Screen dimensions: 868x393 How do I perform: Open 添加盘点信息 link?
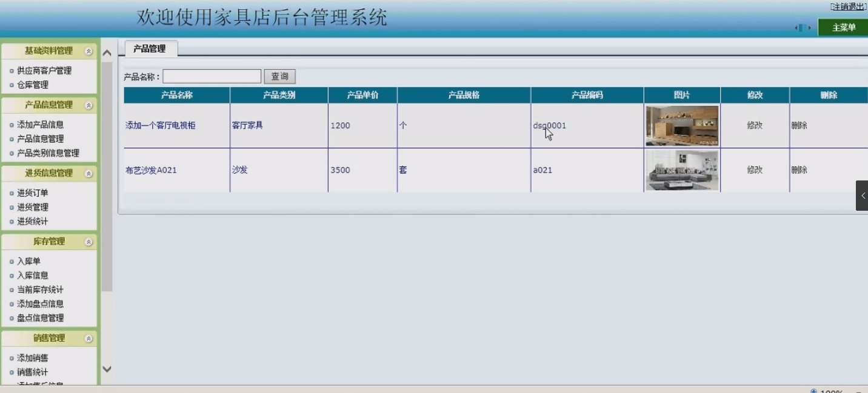tap(40, 304)
